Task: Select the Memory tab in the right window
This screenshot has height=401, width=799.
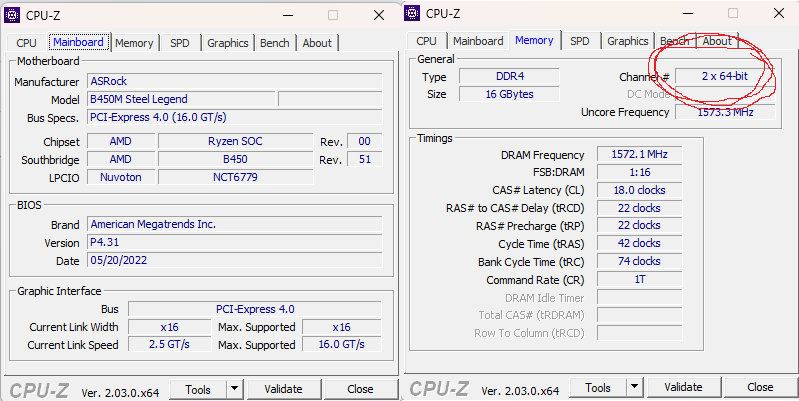Action: click(534, 40)
